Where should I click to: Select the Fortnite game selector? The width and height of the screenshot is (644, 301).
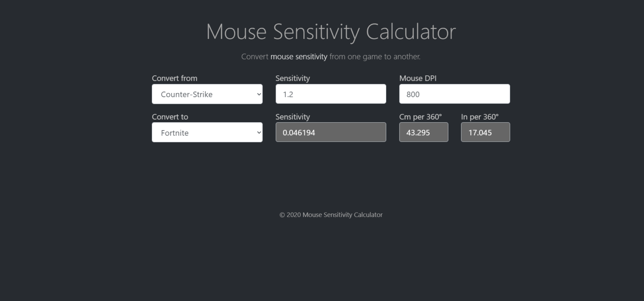pos(207,132)
